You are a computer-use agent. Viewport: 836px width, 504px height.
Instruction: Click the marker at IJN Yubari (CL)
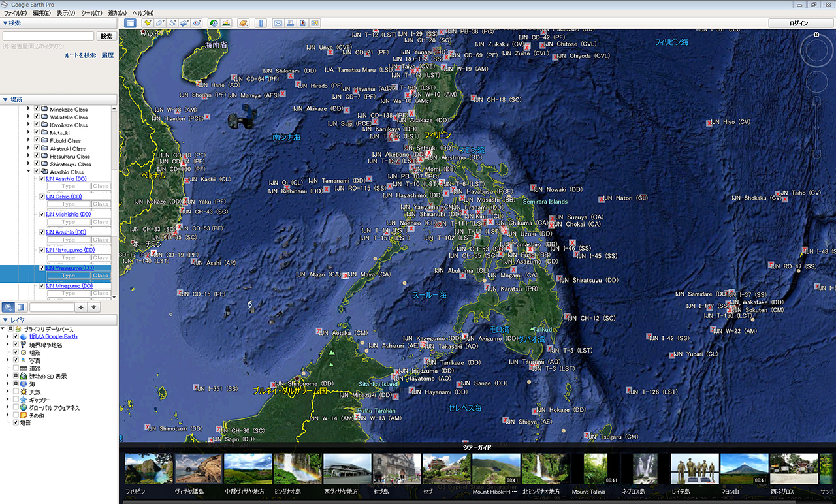[672, 355]
